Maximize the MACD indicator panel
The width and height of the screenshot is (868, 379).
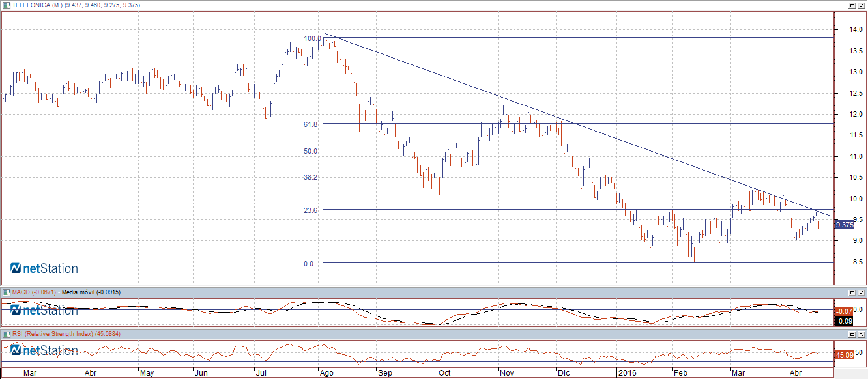click(x=852, y=292)
